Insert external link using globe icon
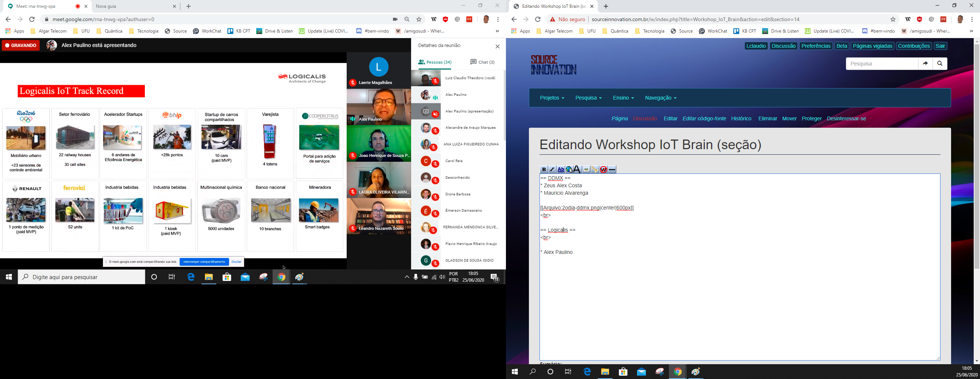 569,170
